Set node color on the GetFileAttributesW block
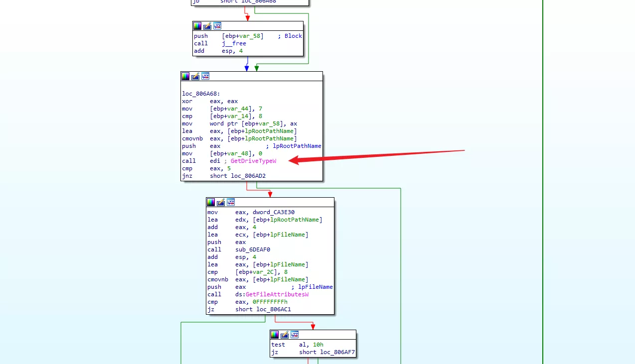The image size is (635, 364). coord(211,202)
